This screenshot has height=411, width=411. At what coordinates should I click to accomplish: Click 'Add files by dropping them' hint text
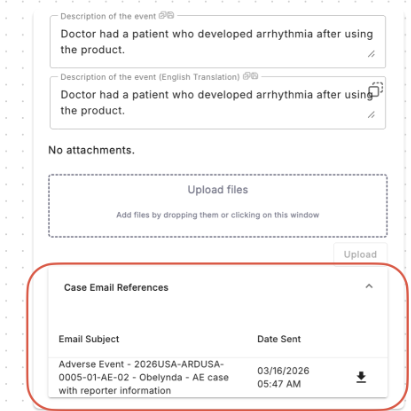(x=218, y=215)
